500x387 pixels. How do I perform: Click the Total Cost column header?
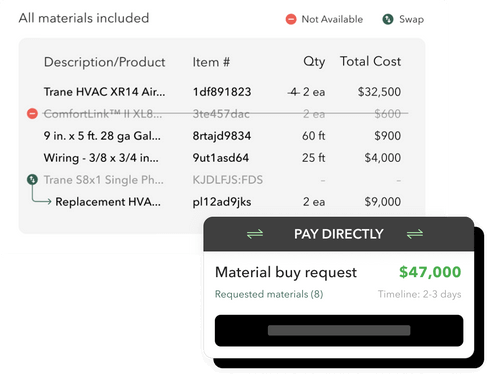point(370,62)
